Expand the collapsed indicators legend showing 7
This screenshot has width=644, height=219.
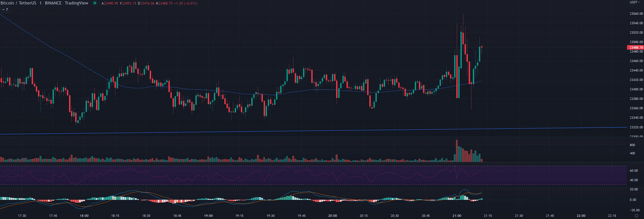click(5, 9)
